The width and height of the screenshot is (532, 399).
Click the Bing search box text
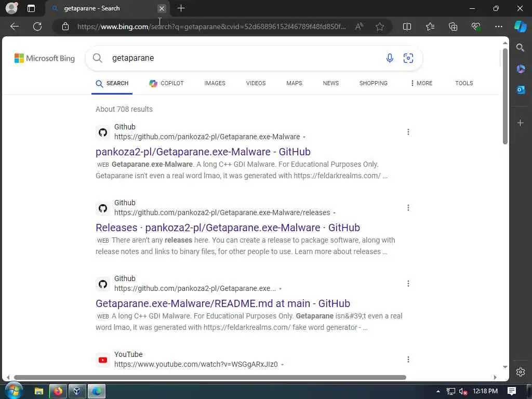[132, 58]
